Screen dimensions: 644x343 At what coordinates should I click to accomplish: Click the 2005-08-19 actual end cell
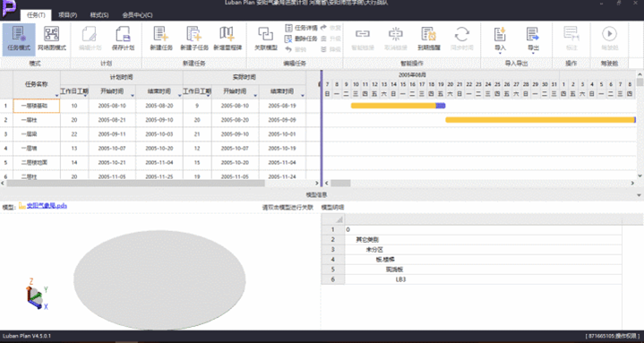(x=282, y=106)
